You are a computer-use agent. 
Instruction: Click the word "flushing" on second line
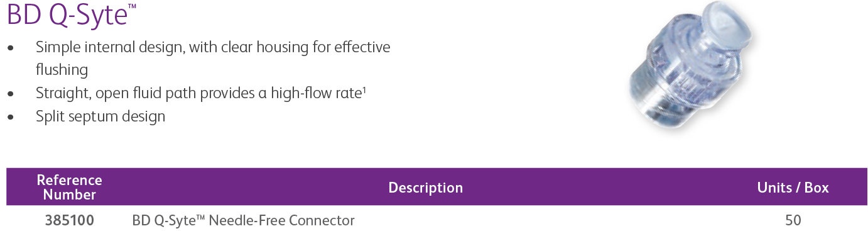tap(62, 70)
